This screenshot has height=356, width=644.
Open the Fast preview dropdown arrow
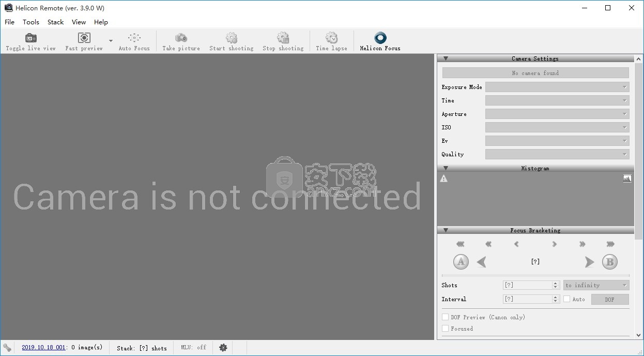111,41
